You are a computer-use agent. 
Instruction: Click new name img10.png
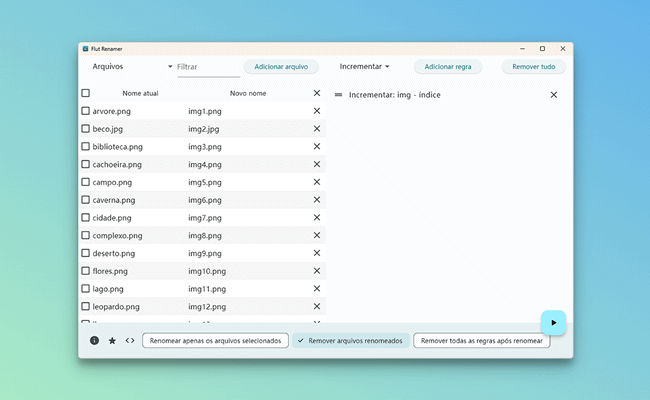[x=207, y=271]
